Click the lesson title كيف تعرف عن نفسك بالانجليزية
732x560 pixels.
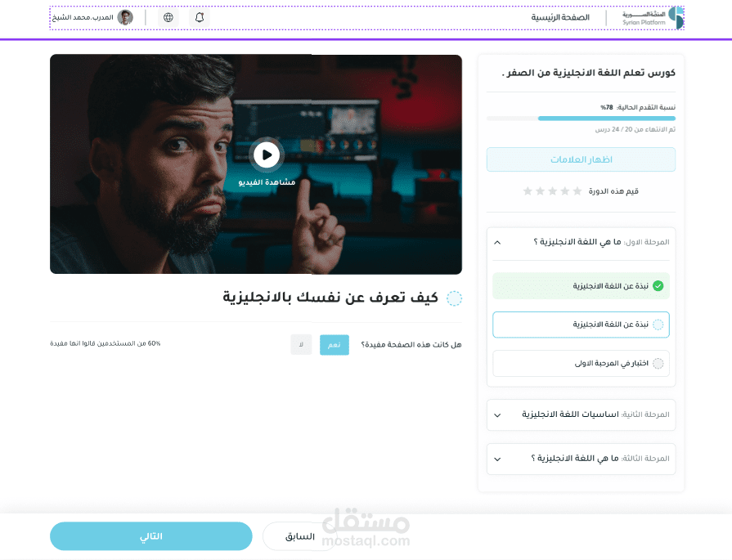(330, 298)
